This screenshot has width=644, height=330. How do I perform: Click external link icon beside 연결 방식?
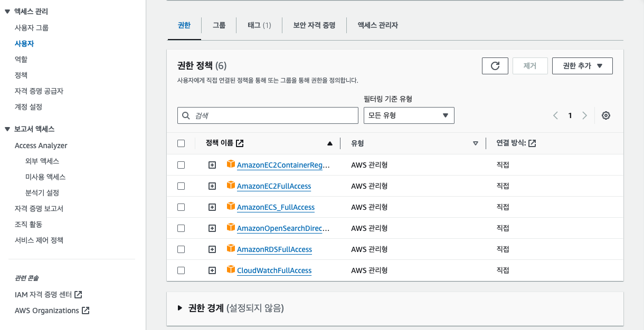tap(532, 143)
